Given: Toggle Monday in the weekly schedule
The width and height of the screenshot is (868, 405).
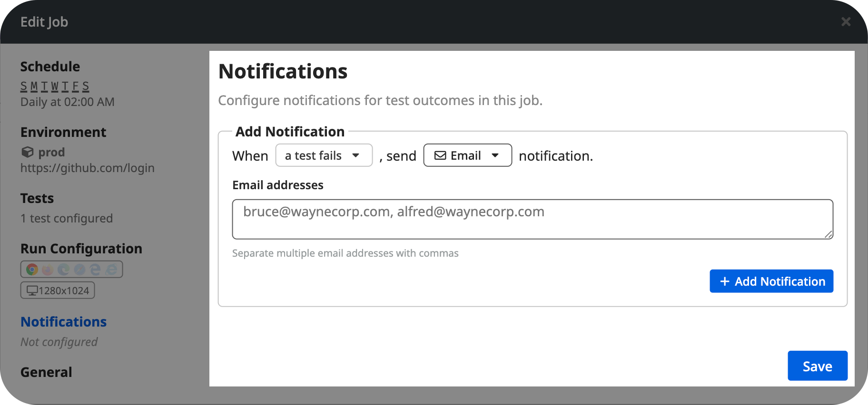Looking at the screenshot, I should tap(34, 86).
